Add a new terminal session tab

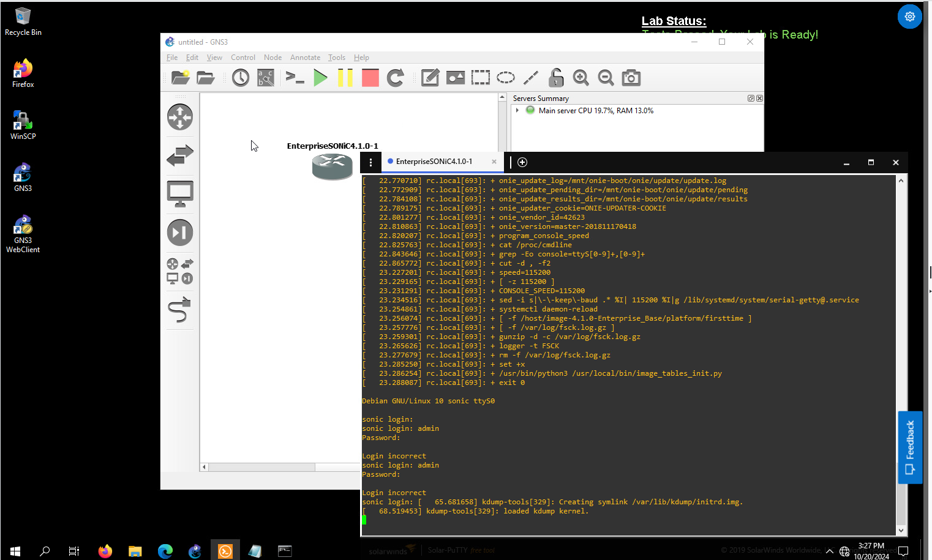(x=522, y=162)
